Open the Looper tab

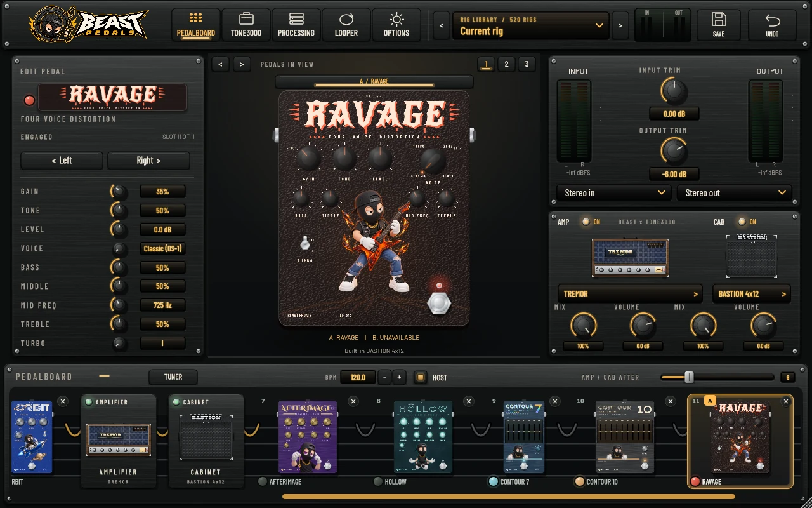pyautogui.click(x=346, y=25)
